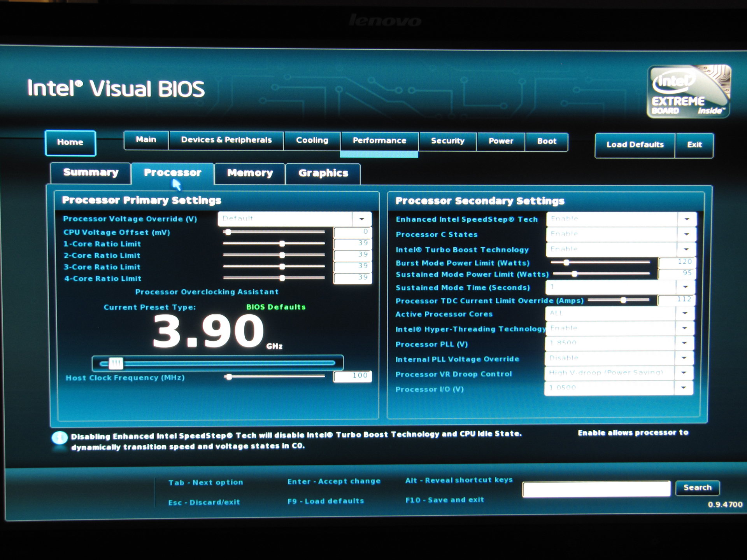This screenshot has width=747, height=560.
Task: Expand Enhanced Intel SpeedStep Tech dropdown
Action: click(621, 219)
